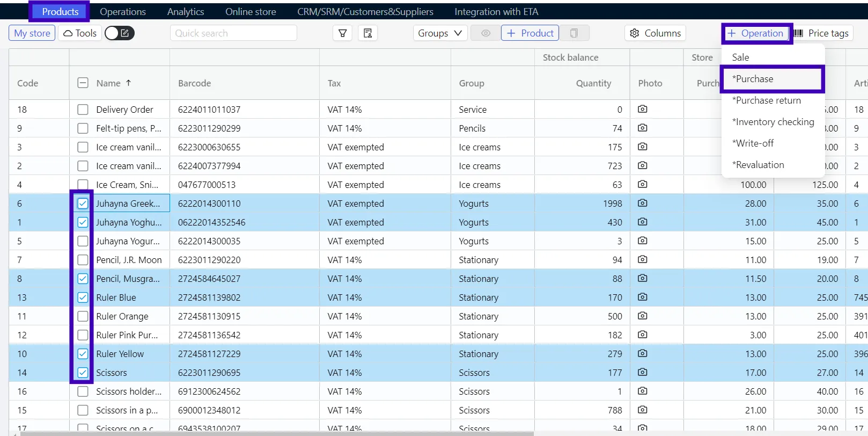Screen dimensions: 868x436
Task: Open photo camera icon for Juhayna Greek row
Action: click(x=642, y=203)
